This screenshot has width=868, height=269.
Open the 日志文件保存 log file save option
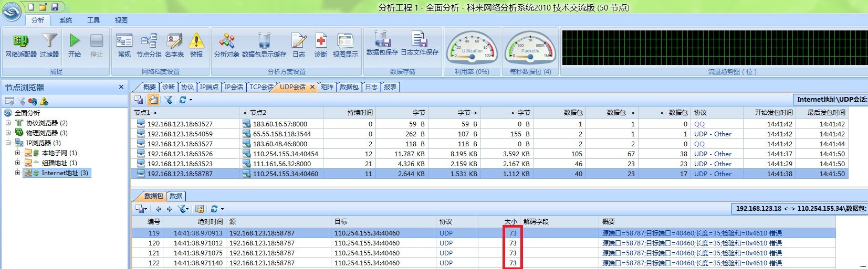pos(420,45)
